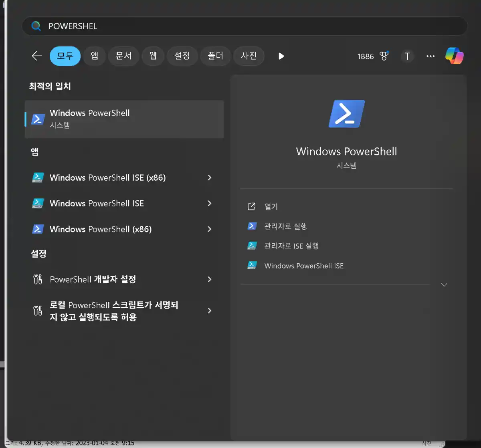Expand the Windows PowerShell ISE chevron
Screen dimensions: 481x448
pyautogui.click(x=209, y=203)
